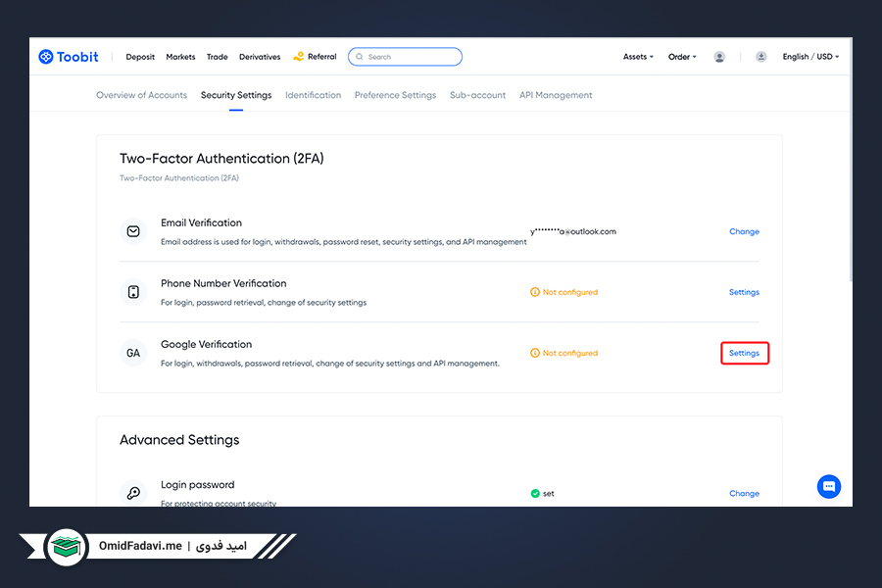Focus the Search input field
This screenshot has width=882, height=588.
tap(405, 57)
